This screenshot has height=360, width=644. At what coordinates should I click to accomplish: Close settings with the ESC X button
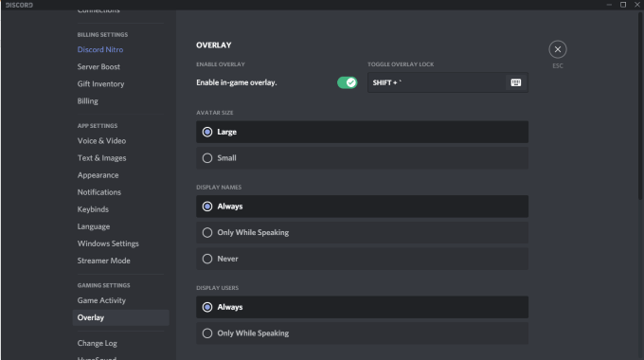click(x=557, y=49)
